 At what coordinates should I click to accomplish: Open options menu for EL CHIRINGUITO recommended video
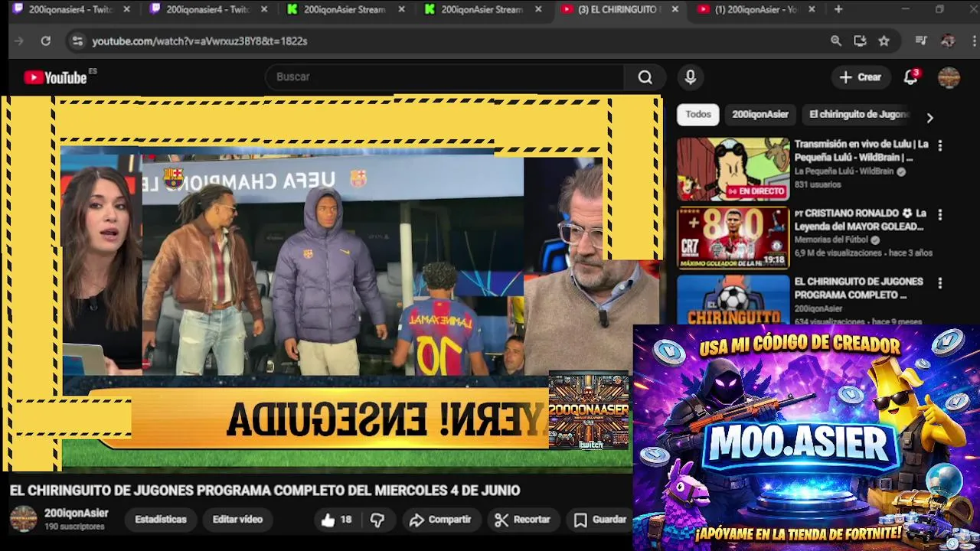940,282
